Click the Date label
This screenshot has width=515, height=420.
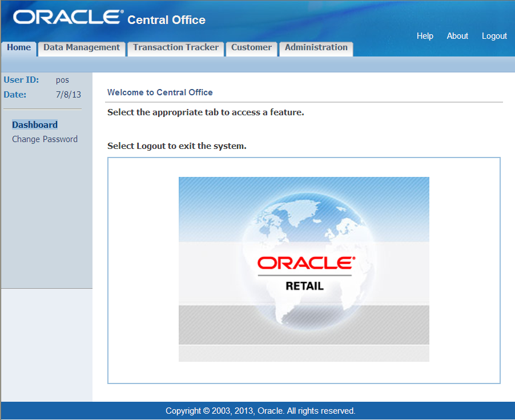[15, 95]
